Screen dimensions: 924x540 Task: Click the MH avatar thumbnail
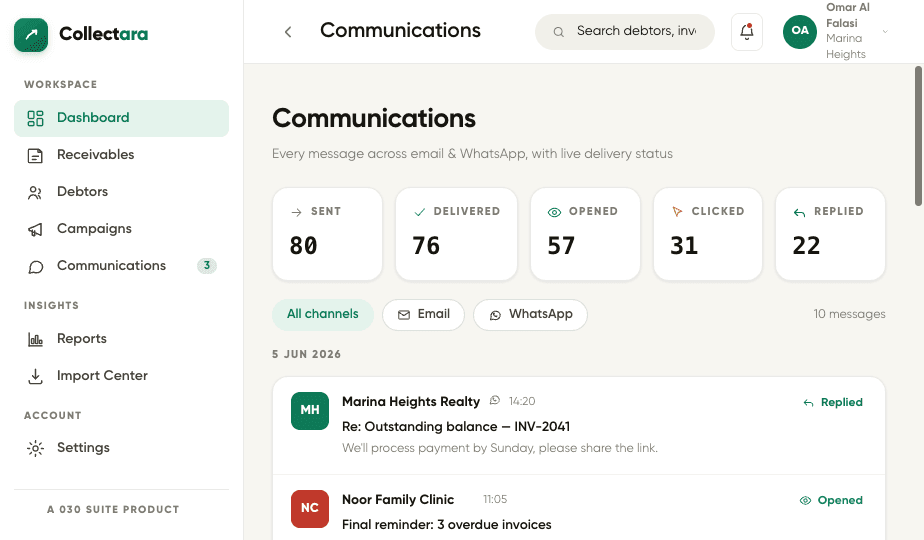coord(310,411)
